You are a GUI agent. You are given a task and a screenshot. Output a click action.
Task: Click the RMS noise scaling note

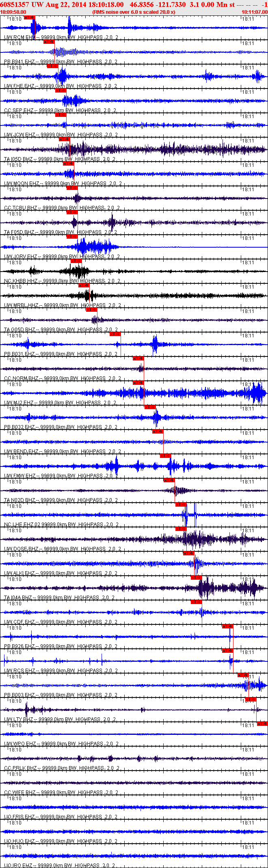click(134, 12)
